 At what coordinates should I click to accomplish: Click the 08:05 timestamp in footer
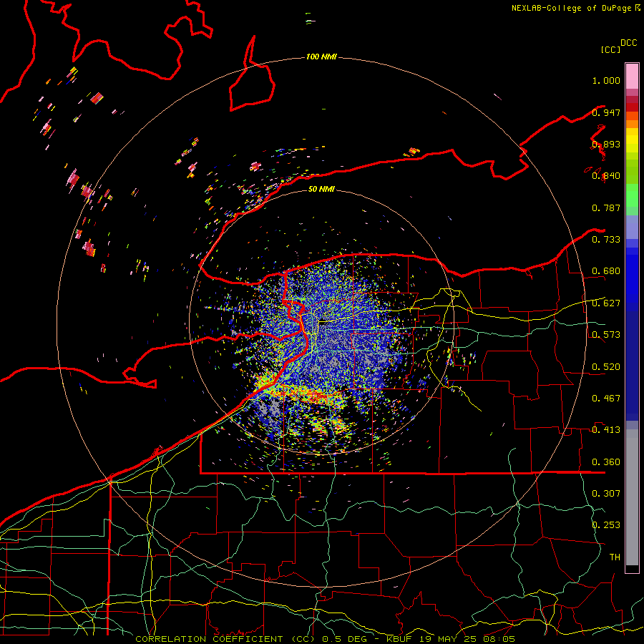[x=499, y=639]
